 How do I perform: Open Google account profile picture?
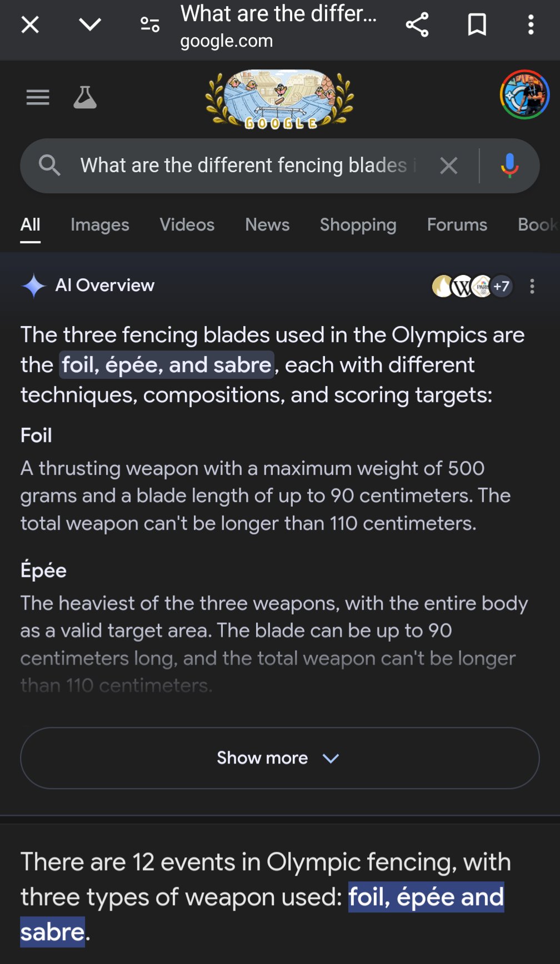524,95
